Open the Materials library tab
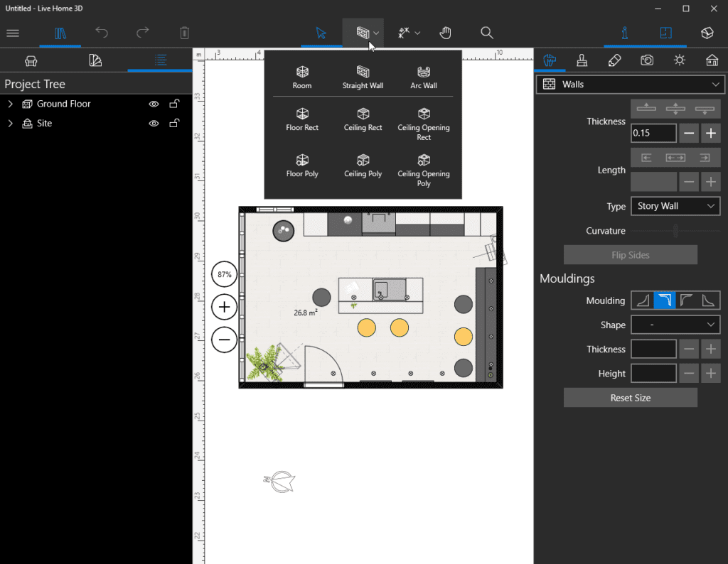The image size is (728, 564). point(95,60)
